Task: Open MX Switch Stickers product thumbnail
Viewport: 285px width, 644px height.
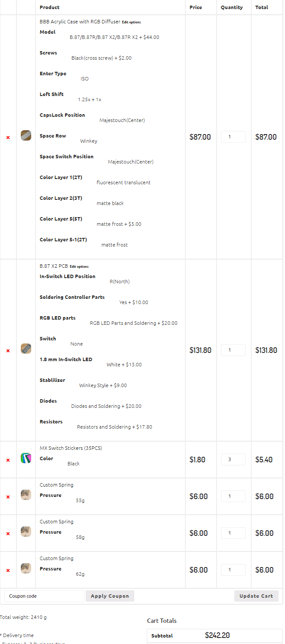Action: 26,458
